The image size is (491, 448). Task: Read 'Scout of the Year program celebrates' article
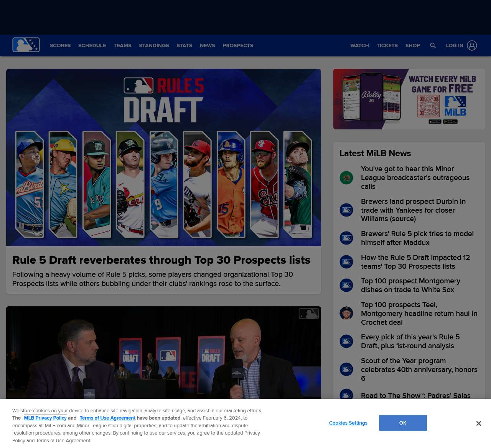pyautogui.click(x=419, y=369)
